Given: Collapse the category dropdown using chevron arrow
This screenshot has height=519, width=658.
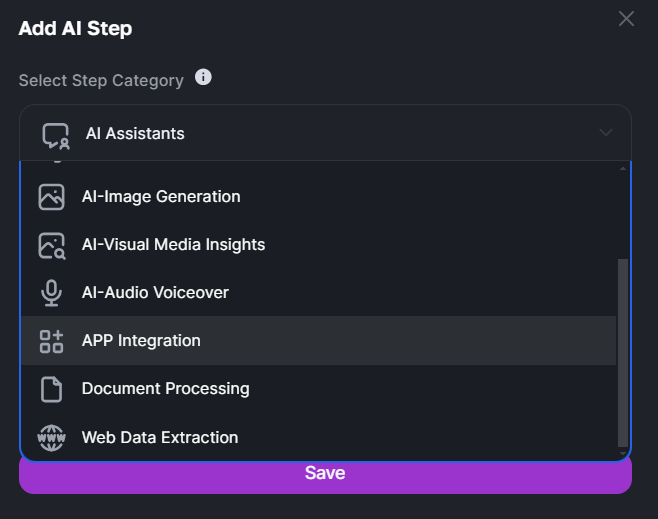Looking at the screenshot, I should pos(606,133).
